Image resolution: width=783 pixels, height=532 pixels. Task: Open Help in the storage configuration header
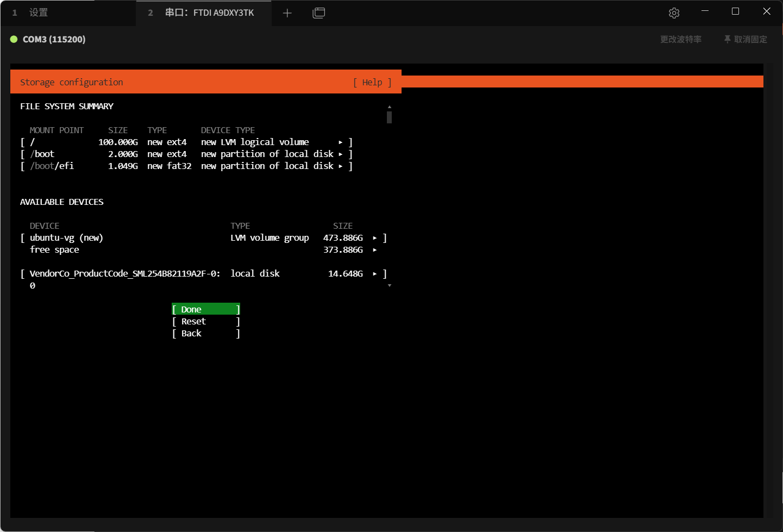click(x=372, y=83)
